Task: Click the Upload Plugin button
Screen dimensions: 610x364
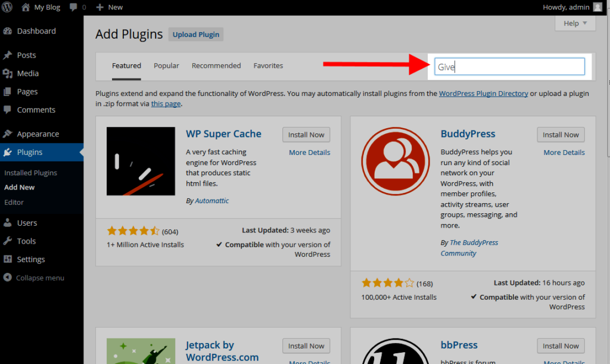Action: click(195, 34)
